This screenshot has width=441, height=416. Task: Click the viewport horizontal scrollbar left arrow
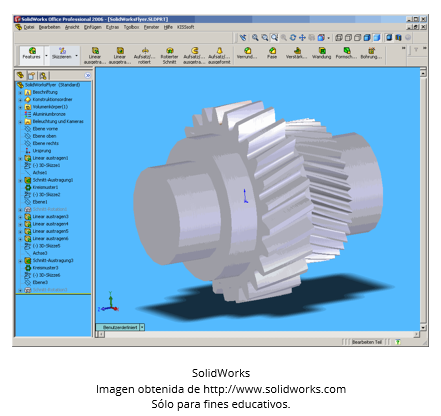(101, 334)
